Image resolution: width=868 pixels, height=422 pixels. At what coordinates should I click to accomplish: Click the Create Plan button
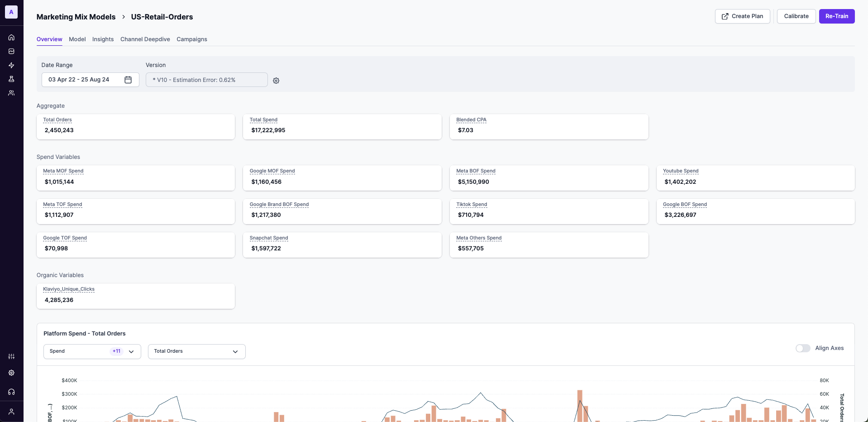click(x=743, y=16)
